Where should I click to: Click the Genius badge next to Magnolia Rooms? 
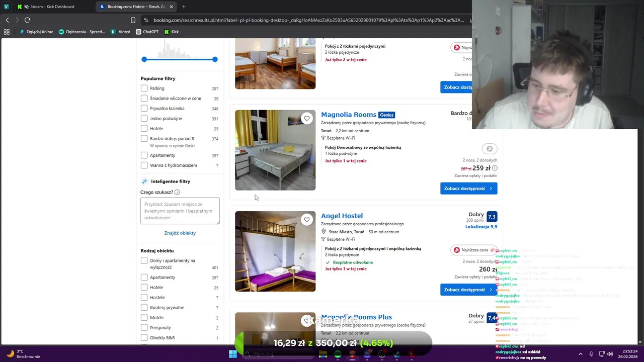point(386,115)
